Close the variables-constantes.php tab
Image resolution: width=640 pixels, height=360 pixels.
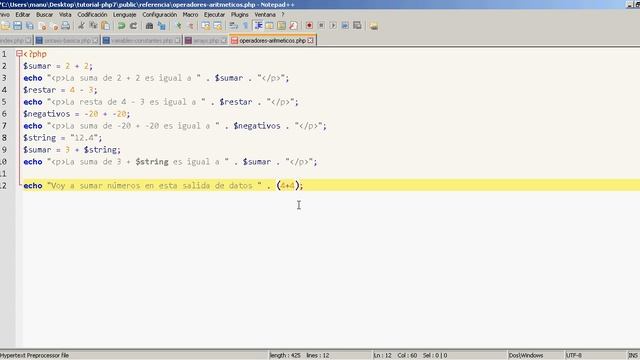[x=178, y=40]
